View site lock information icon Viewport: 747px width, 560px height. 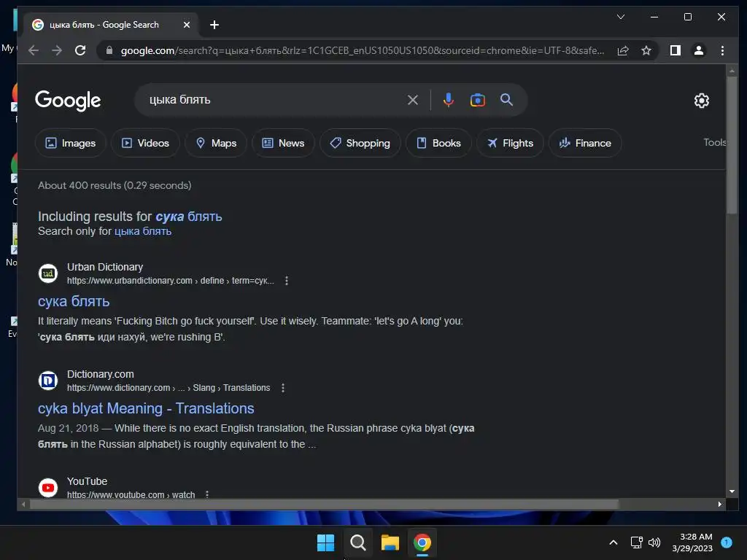pyautogui.click(x=109, y=50)
